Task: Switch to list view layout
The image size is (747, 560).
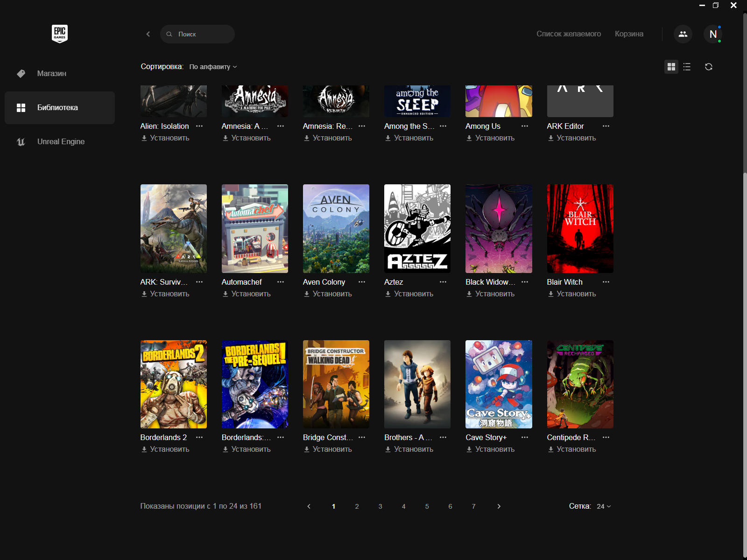Action: coord(687,67)
